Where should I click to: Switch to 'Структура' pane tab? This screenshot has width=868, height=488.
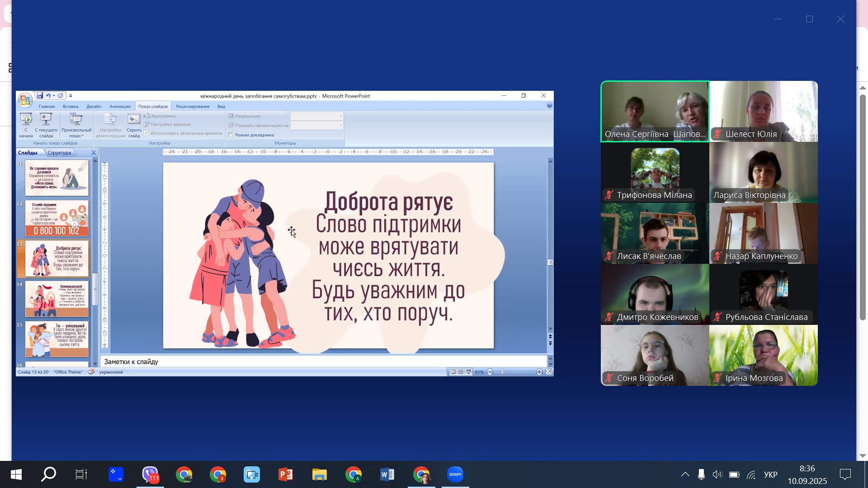[x=59, y=153]
